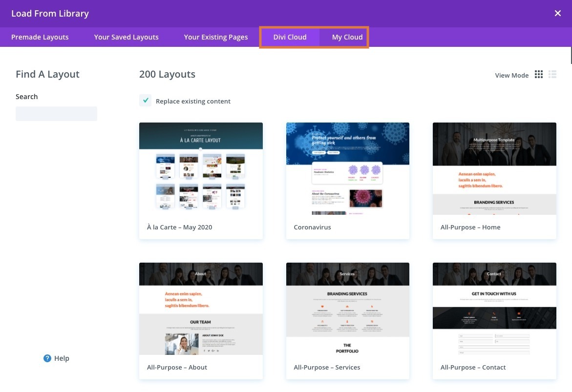Close the Load From Library dialog
Image resolution: width=572 pixels, height=392 pixels.
pyautogui.click(x=557, y=13)
